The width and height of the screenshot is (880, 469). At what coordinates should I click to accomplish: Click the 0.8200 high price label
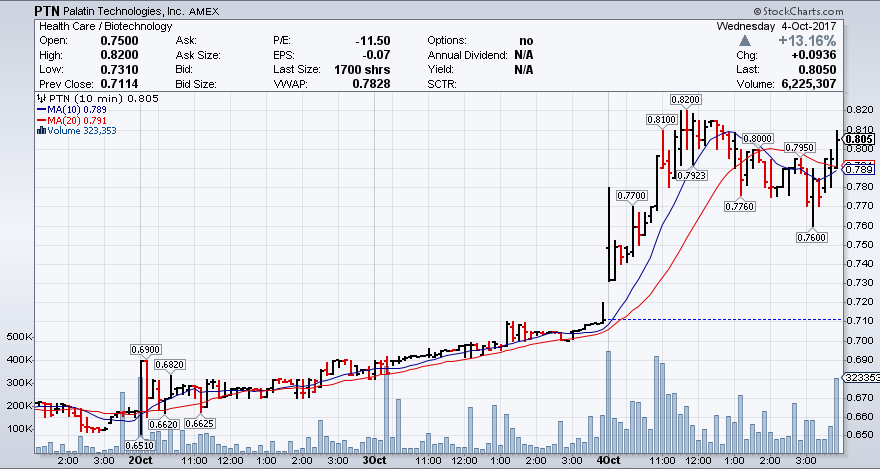pos(685,100)
